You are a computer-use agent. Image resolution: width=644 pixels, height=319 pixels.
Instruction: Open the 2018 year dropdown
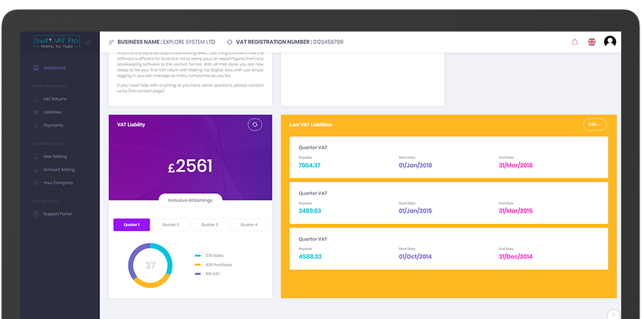coord(594,125)
